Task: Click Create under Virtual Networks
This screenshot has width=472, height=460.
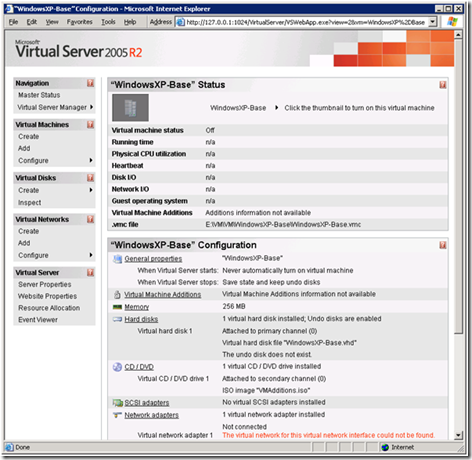Action: pyautogui.click(x=29, y=231)
